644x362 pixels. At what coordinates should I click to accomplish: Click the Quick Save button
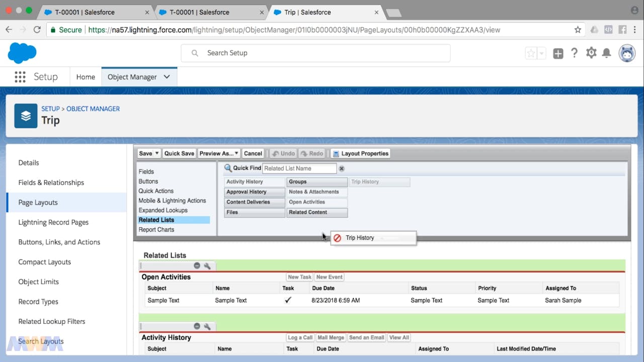179,153
